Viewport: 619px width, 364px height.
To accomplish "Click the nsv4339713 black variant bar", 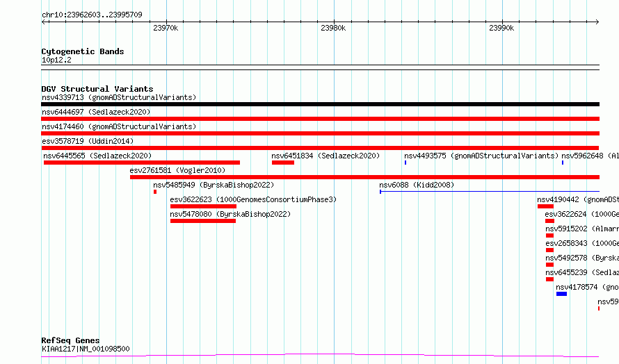I will pos(320,104).
